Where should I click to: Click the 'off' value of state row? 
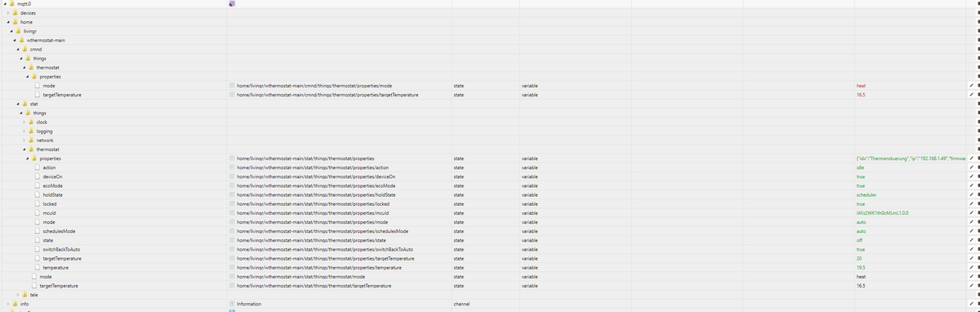[x=859, y=240]
